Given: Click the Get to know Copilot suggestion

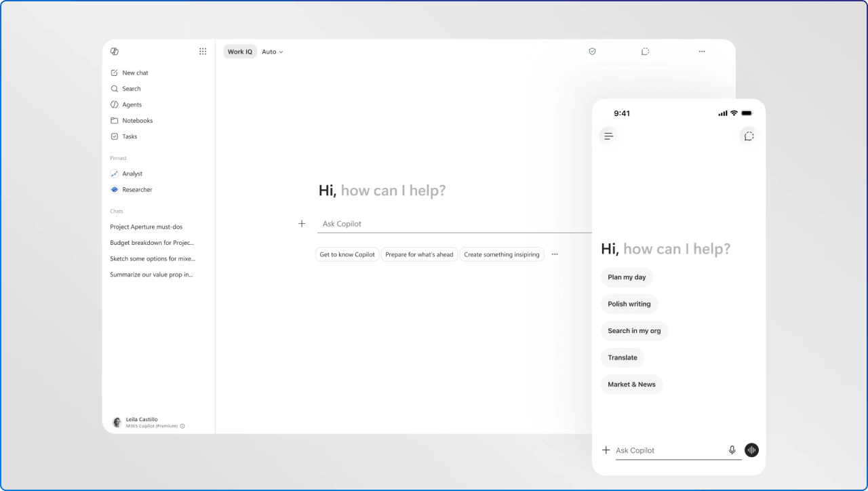Looking at the screenshot, I should [347, 254].
